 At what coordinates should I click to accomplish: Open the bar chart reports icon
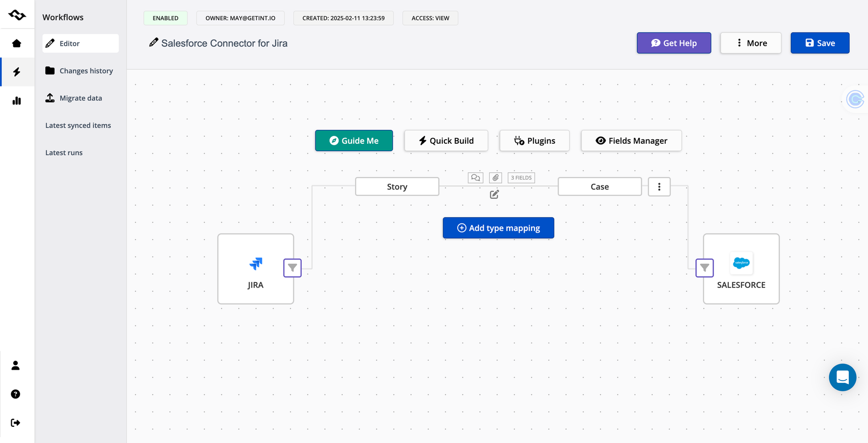coord(17,100)
